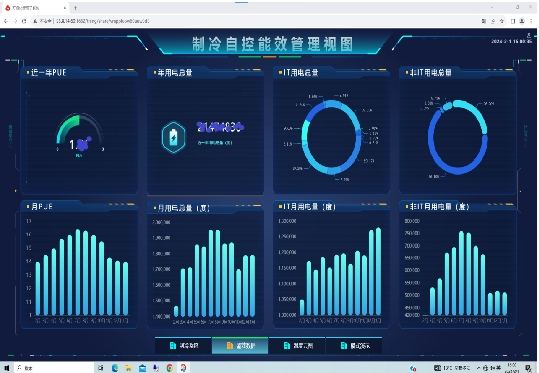Click the tallest bar in 月PUE chart
The height and width of the screenshot is (373, 539).
(78, 272)
